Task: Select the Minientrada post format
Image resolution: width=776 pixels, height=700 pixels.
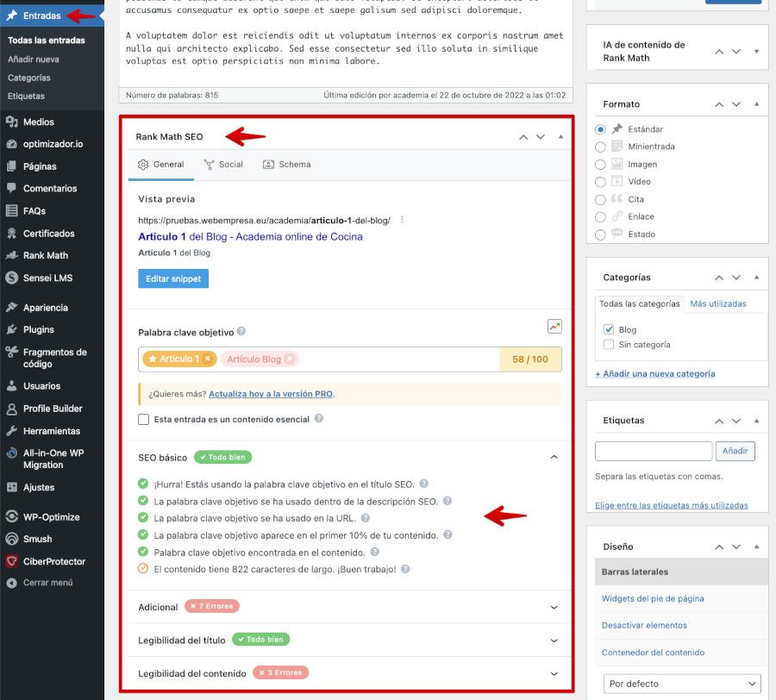Action: (x=600, y=147)
